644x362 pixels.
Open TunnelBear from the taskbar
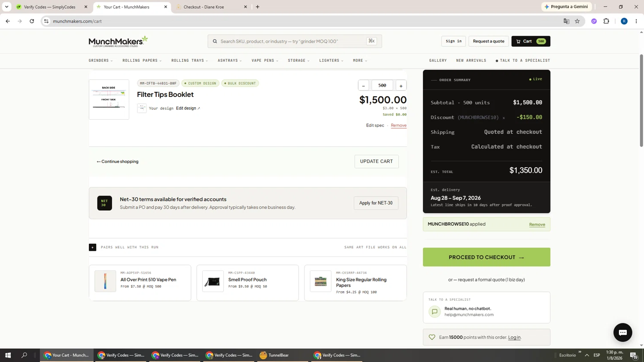click(282, 355)
